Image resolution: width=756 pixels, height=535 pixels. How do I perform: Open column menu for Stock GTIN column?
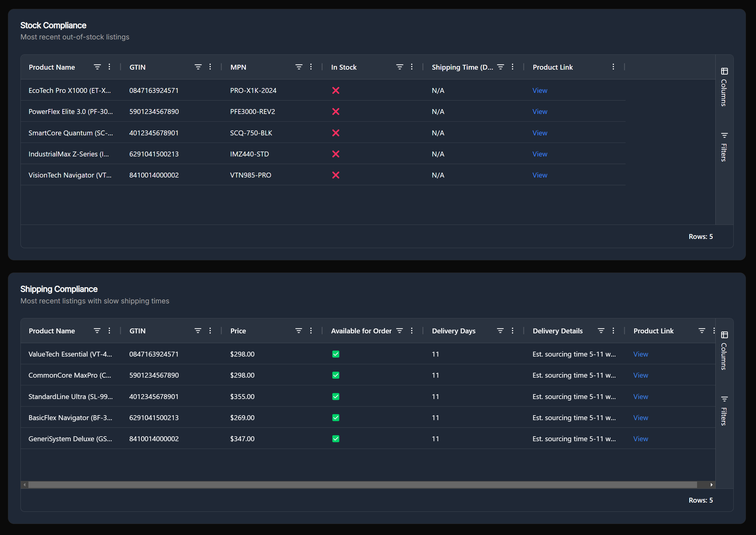(210, 67)
